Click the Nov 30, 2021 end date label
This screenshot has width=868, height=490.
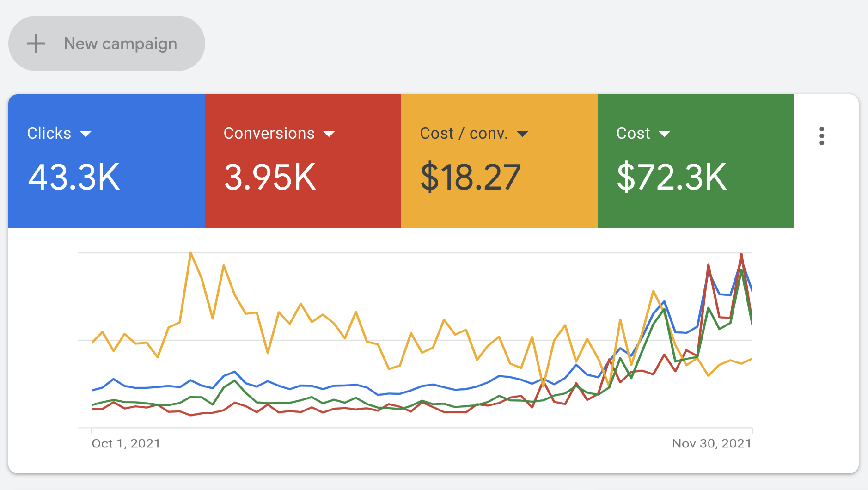coord(711,443)
